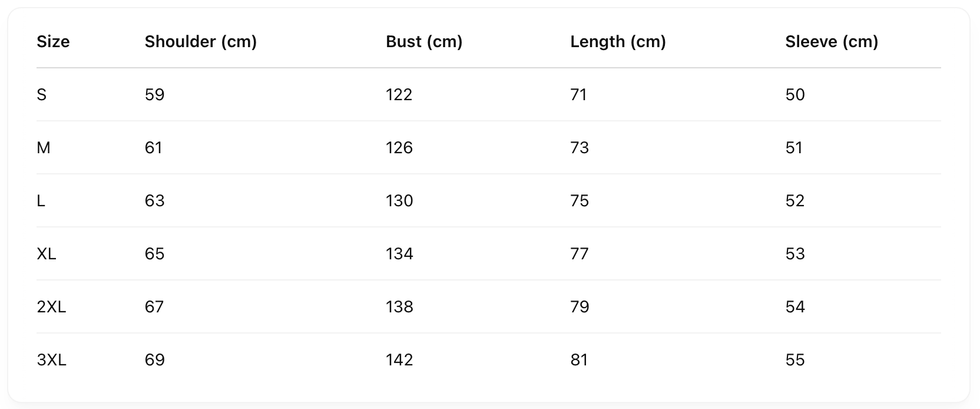
Task: Click the 2XL size row label
Action: [51, 307]
